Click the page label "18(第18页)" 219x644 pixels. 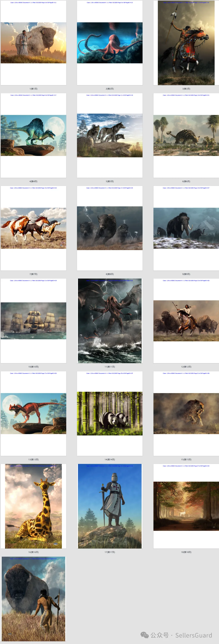[186, 552]
